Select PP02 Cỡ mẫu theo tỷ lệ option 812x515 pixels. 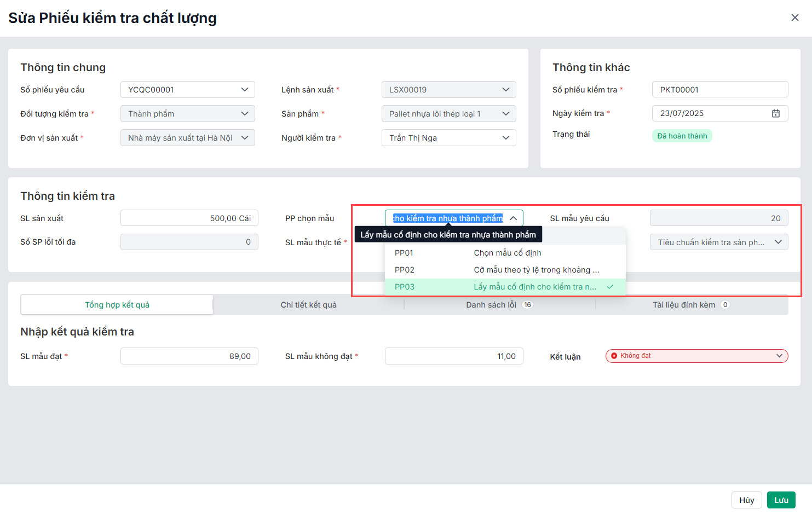click(x=504, y=270)
